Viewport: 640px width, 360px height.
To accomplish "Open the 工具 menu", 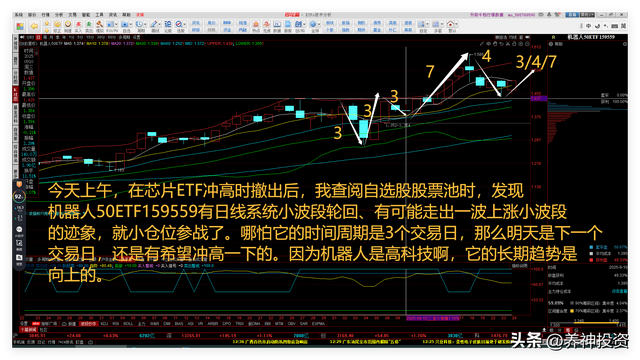I will pos(100,14).
